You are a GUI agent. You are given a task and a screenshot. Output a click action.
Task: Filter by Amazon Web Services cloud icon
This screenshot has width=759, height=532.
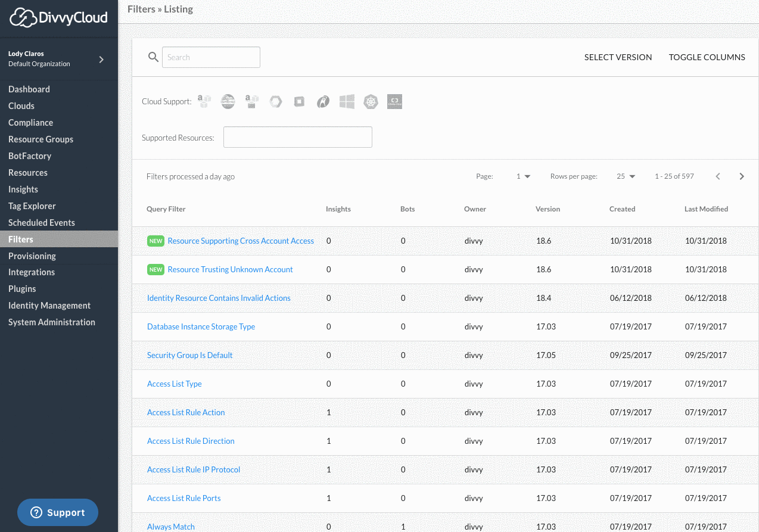tap(204, 102)
